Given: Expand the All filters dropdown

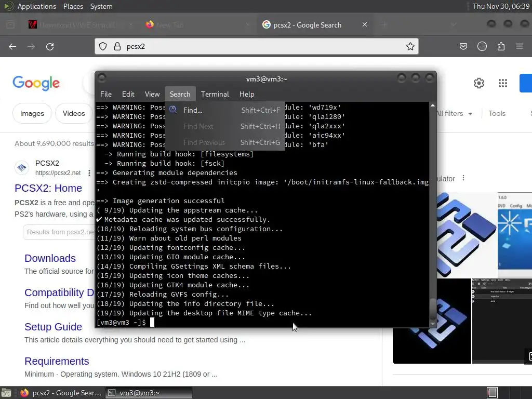Looking at the screenshot, I should pyautogui.click(x=454, y=113).
